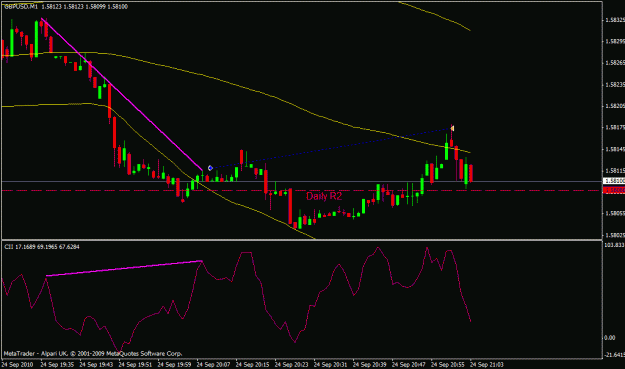Viewport: 625px width, 369px height.
Task: Click the MetaTrader Alpari UK copyright text
Action: (93, 353)
